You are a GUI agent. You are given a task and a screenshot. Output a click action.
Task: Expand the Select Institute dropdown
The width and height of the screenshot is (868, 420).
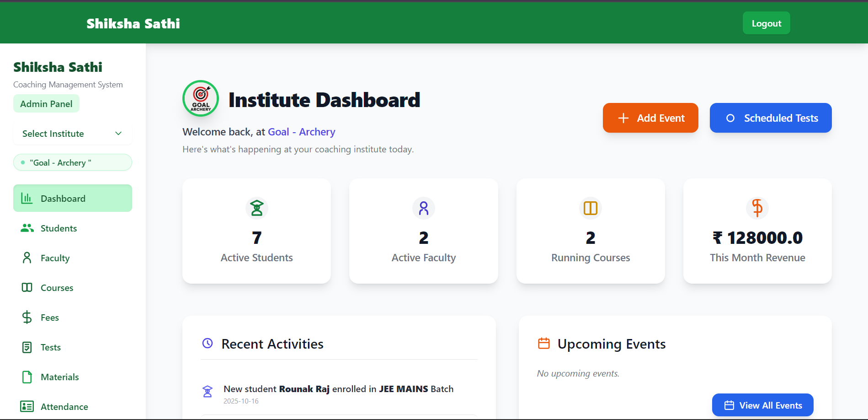(x=72, y=134)
